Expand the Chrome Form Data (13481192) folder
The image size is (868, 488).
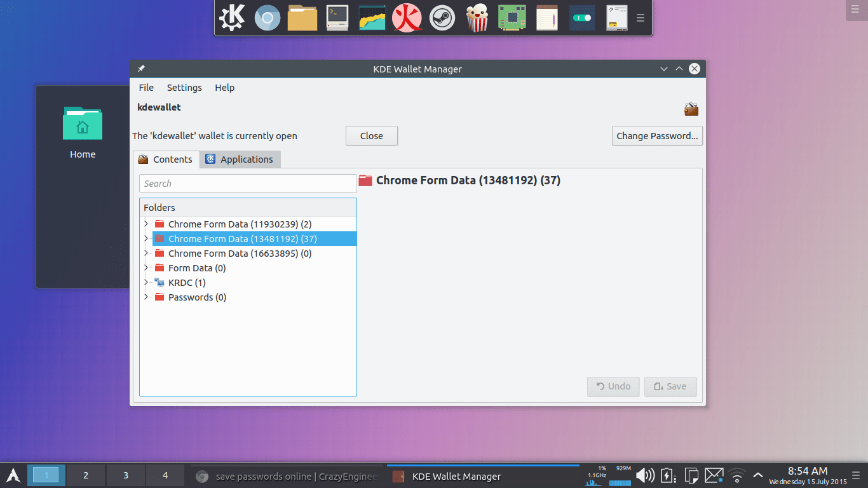[146, 238]
